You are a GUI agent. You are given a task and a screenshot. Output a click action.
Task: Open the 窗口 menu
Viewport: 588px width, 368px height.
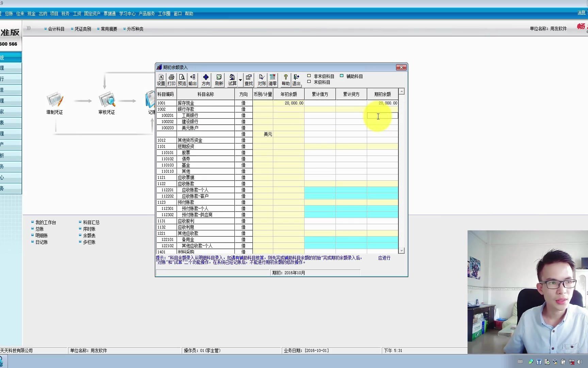(178, 14)
